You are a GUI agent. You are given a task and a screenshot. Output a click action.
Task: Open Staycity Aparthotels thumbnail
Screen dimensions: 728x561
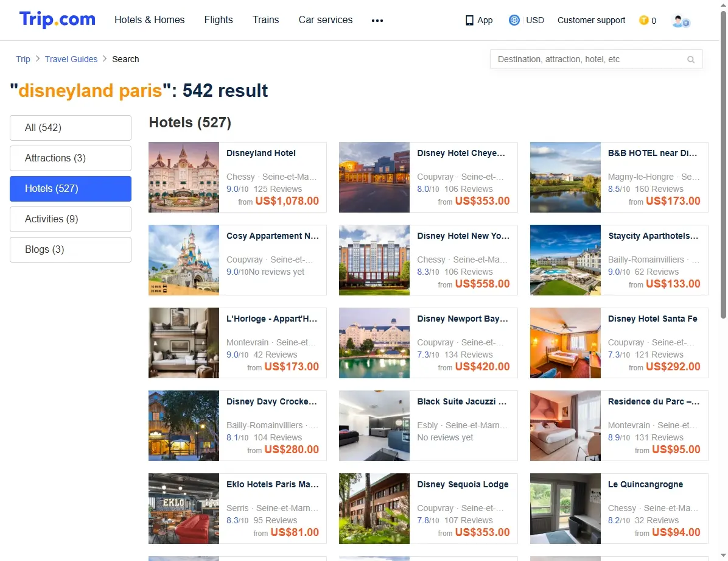tap(565, 260)
